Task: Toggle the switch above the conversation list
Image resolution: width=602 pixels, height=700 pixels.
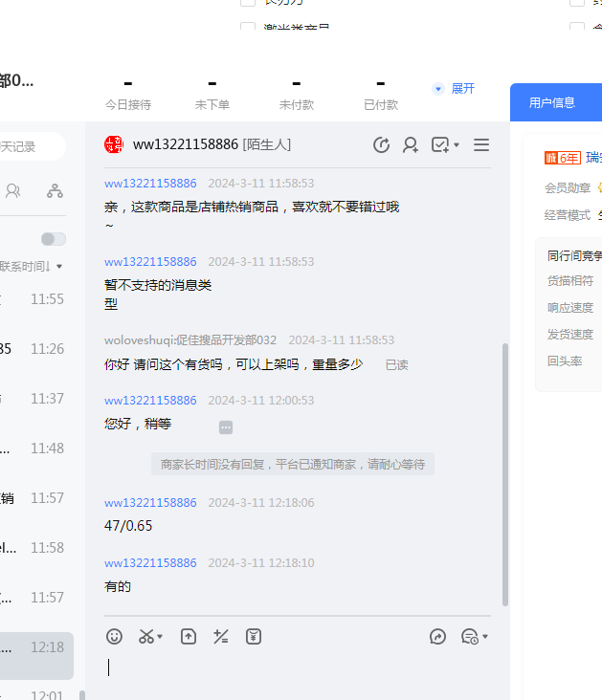Action: click(54, 239)
